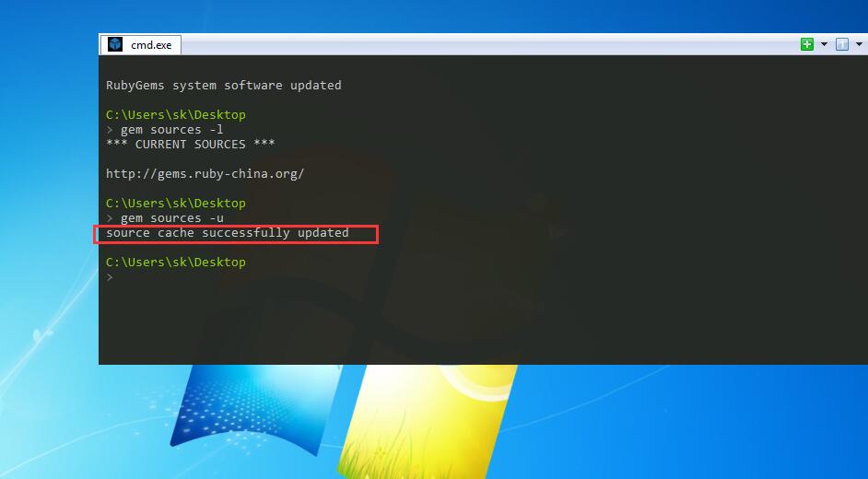Click the blue cube icon on the cmd.exe tab
The width and height of the screenshot is (868, 479).
tap(115, 44)
